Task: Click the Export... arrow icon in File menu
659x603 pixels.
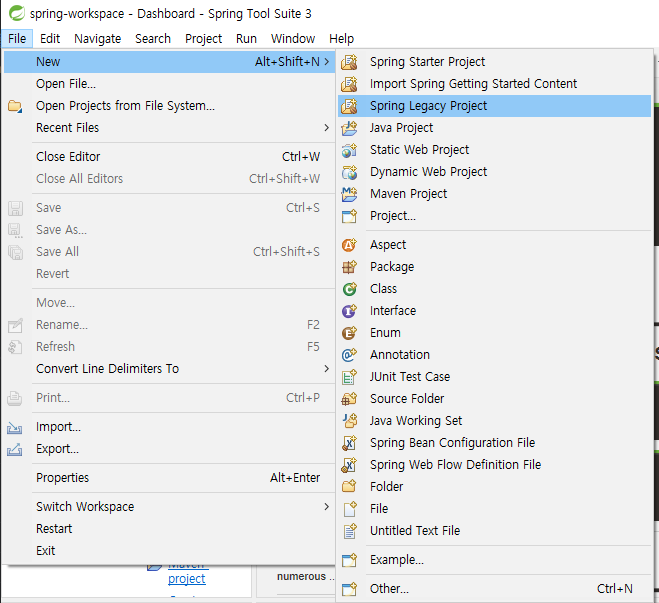Action: (15, 450)
